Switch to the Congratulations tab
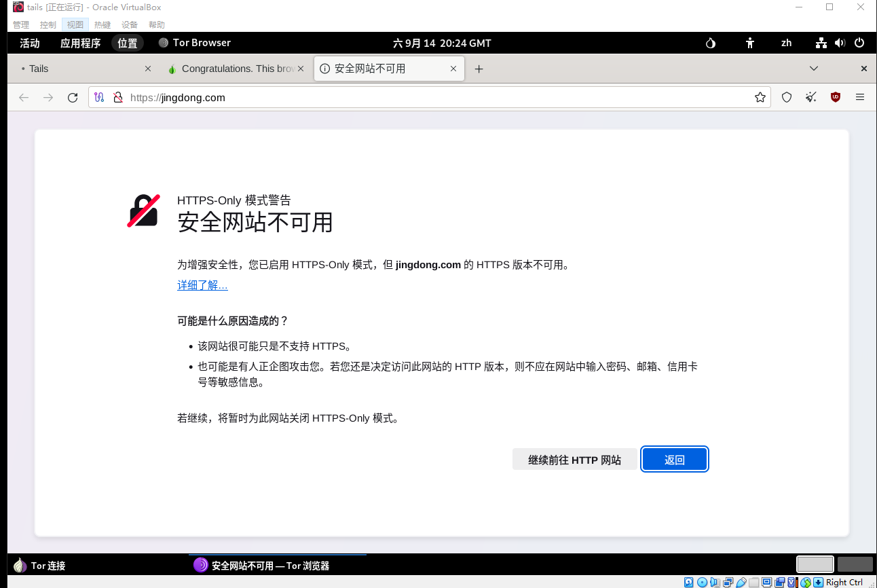This screenshot has width=877, height=588. pos(236,69)
